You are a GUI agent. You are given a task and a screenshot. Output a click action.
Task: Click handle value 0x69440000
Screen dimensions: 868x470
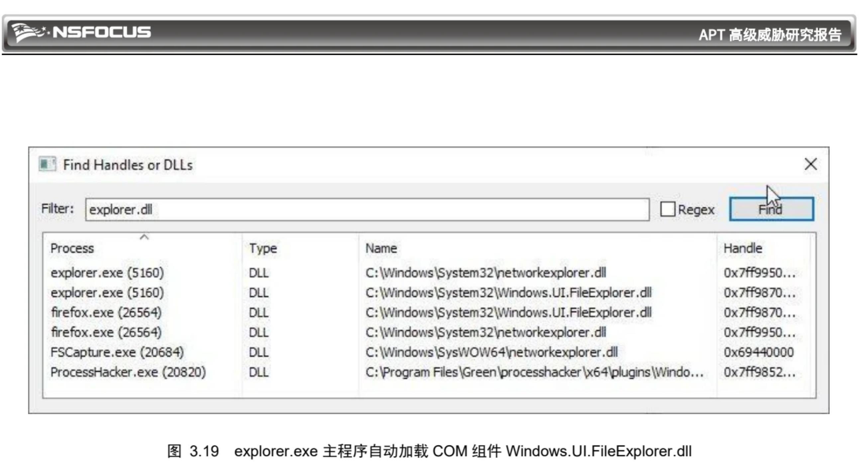tap(758, 352)
